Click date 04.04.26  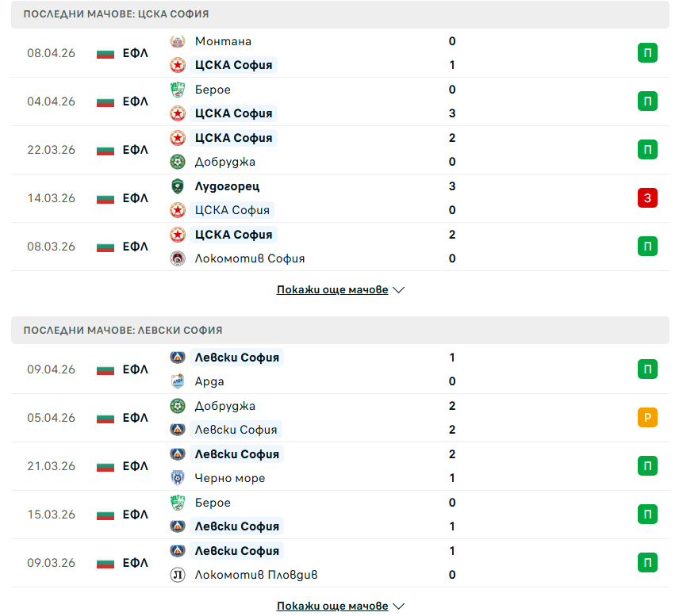pos(51,101)
